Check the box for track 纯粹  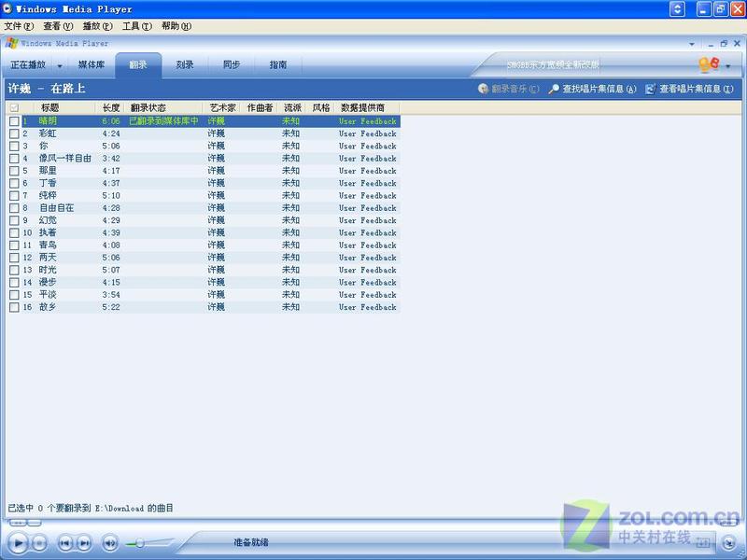click(14, 196)
